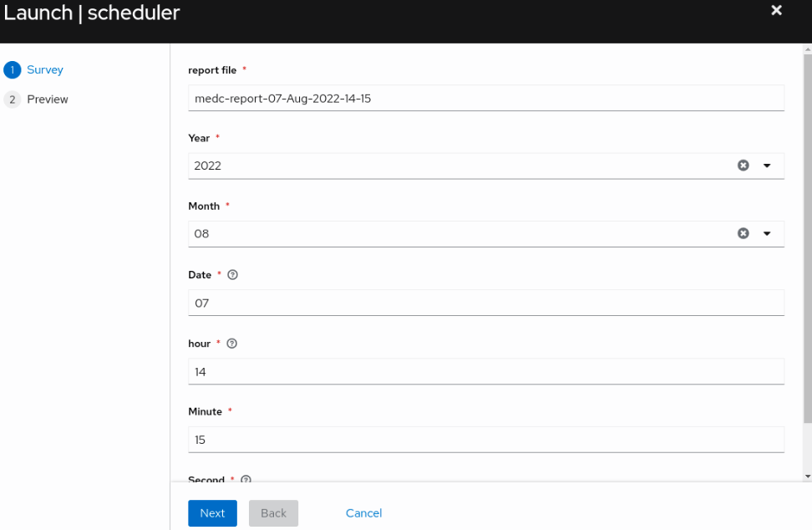Focus the report file text field

point(485,98)
